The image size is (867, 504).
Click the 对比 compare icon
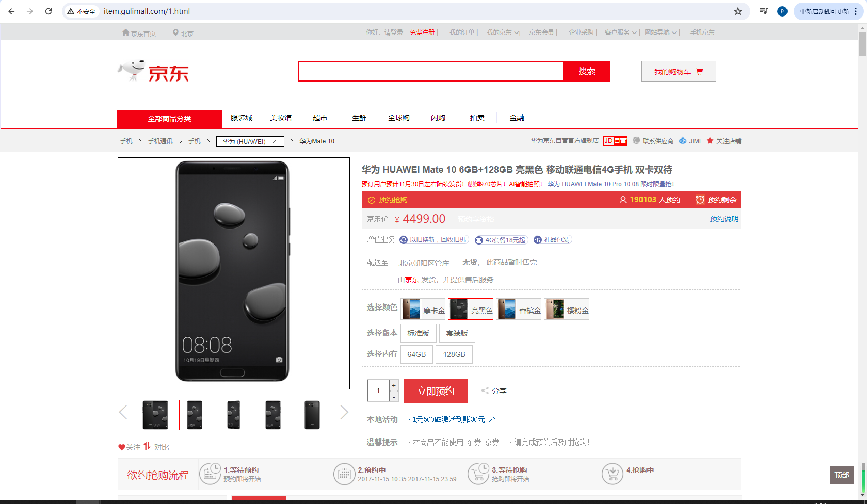point(147,446)
